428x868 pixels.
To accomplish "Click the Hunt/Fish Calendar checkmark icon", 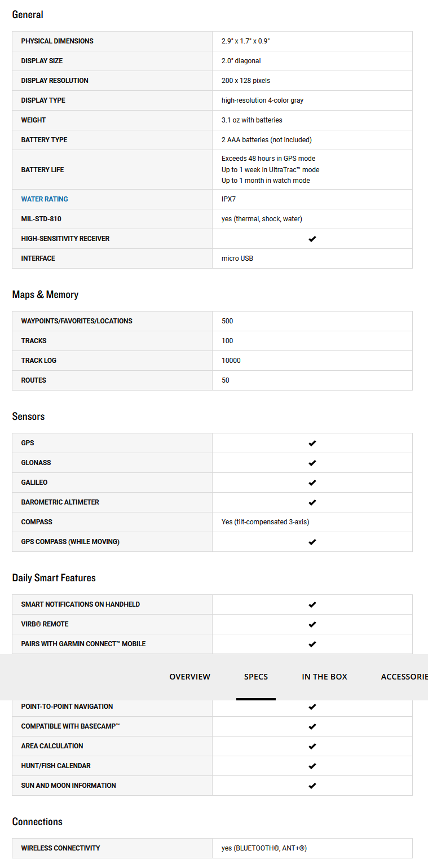I will [312, 766].
